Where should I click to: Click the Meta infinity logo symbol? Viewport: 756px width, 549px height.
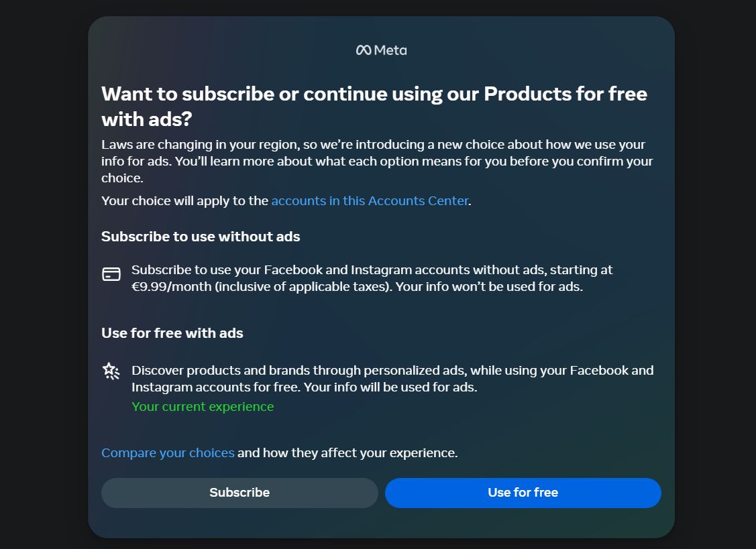tap(363, 50)
